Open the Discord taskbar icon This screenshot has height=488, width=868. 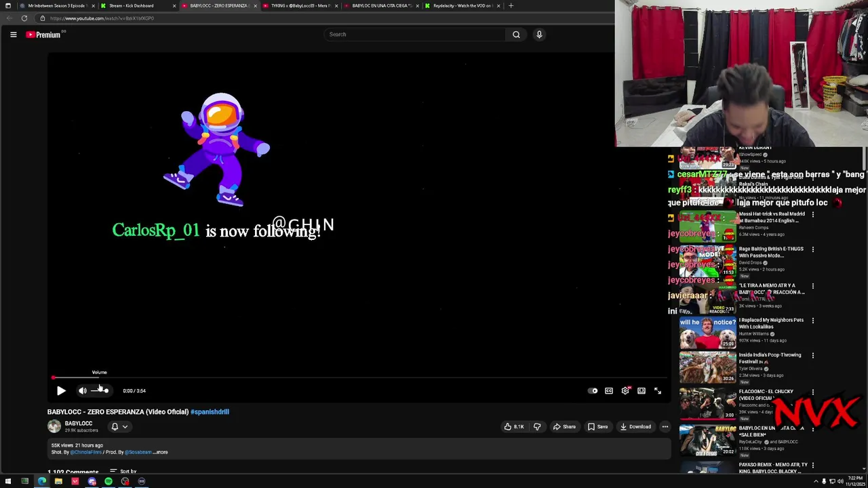coord(92,481)
